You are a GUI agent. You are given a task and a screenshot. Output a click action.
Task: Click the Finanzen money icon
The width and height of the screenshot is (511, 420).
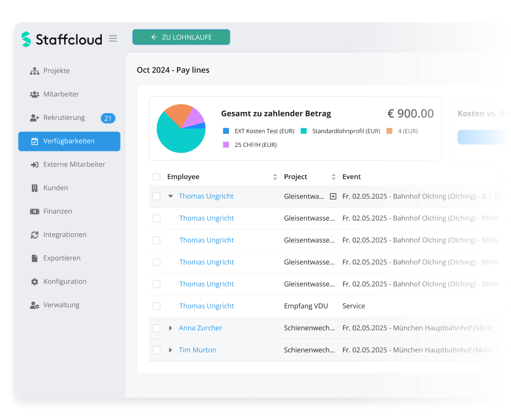click(35, 211)
